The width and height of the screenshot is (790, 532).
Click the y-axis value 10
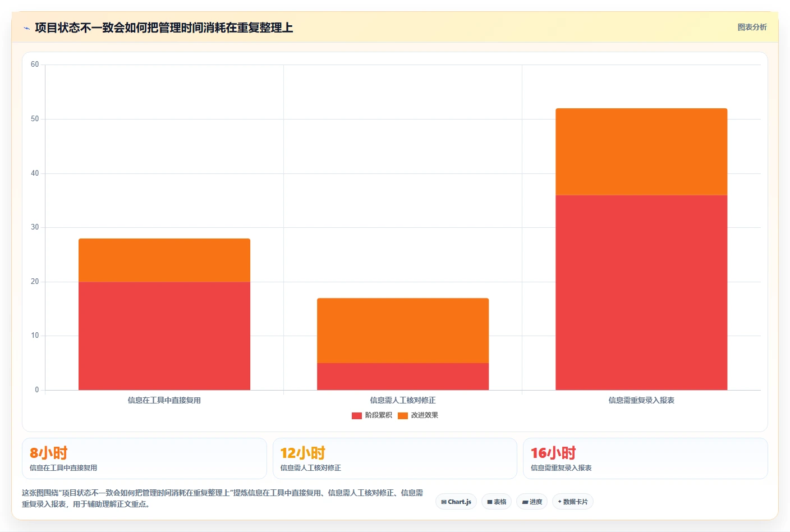point(35,336)
